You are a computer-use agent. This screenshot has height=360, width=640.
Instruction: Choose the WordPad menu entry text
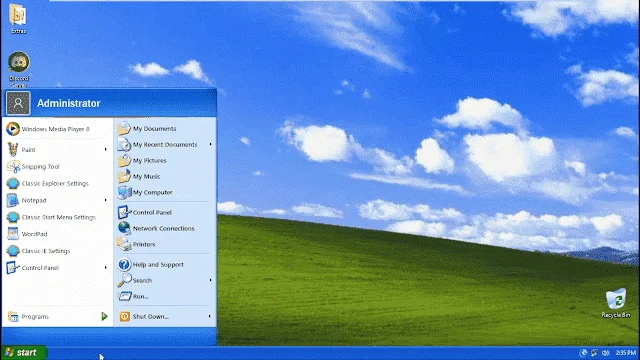click(34, 234)
